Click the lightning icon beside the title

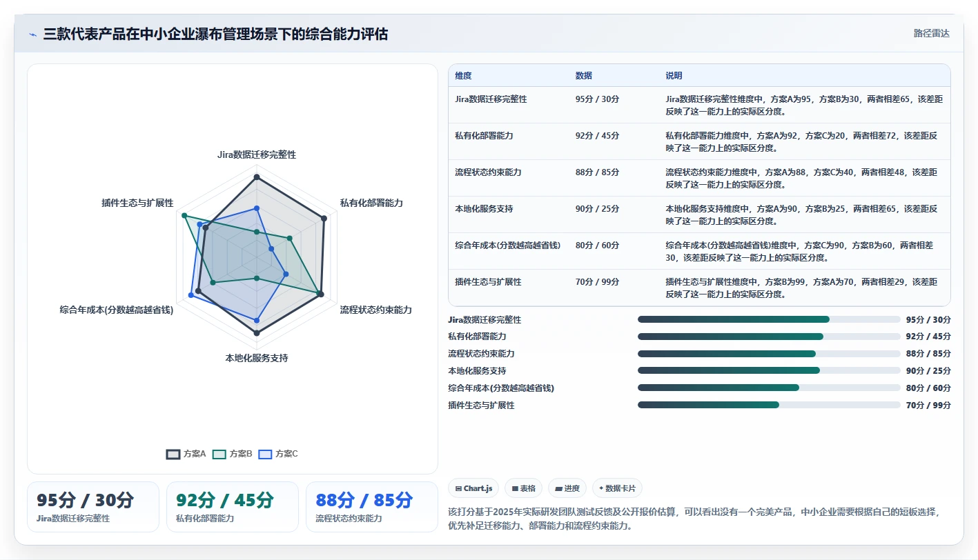pyautogui.click(x=33, y=34)
